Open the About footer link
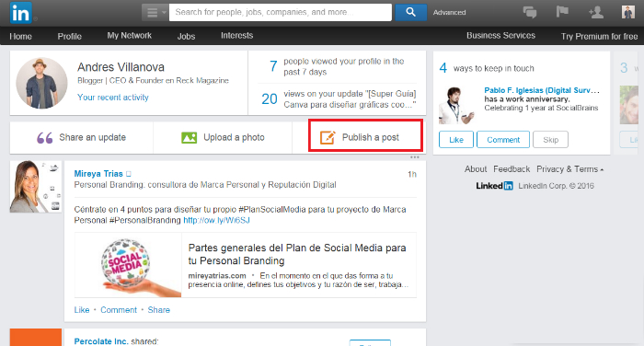The width and height of the screenshot is (644, 346). [x=476, y=169]
